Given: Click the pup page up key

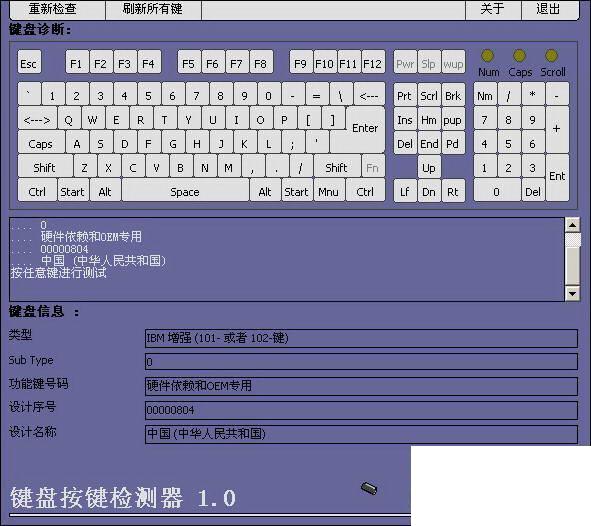Looking at the screenshot, I should pos(453,119).
